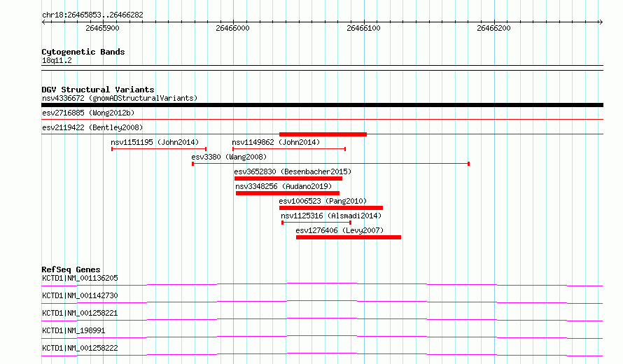Viewport: 623px width, 364px height.
Task: Select KCTD1|NM_001136205 transcript label
Action: (x=80, y=278)
